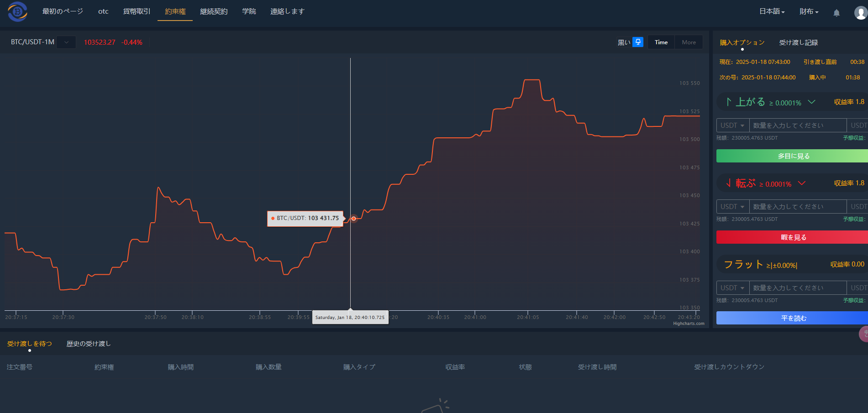Click the orange data point on chart
Image resolution: width=868 pixels, height=413 pixels.
pos(353,219)
